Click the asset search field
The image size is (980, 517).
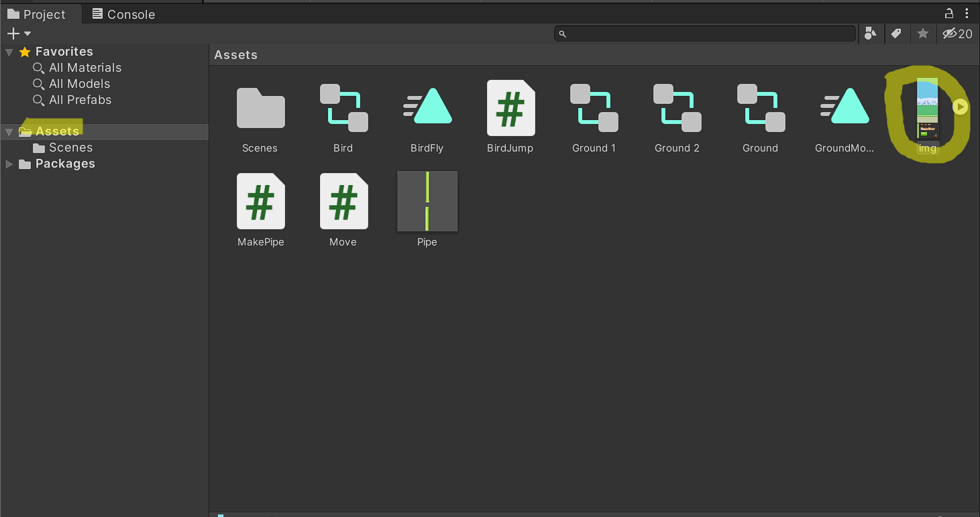pyautogui.click(x=704, y=34)
